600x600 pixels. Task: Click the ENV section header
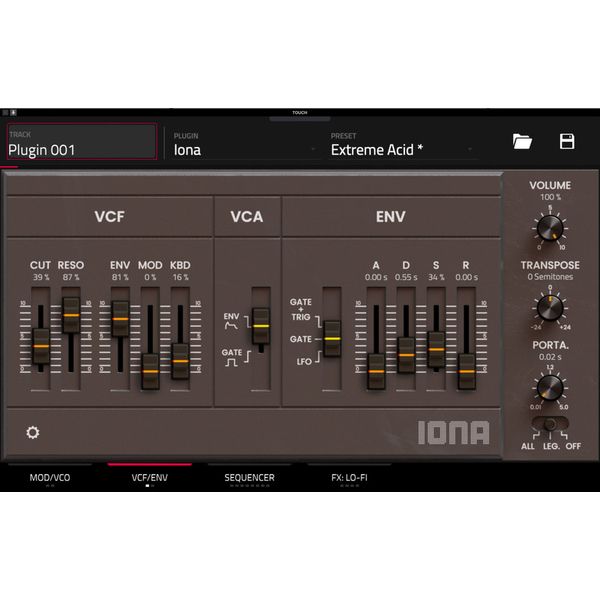tap(391, 217)
